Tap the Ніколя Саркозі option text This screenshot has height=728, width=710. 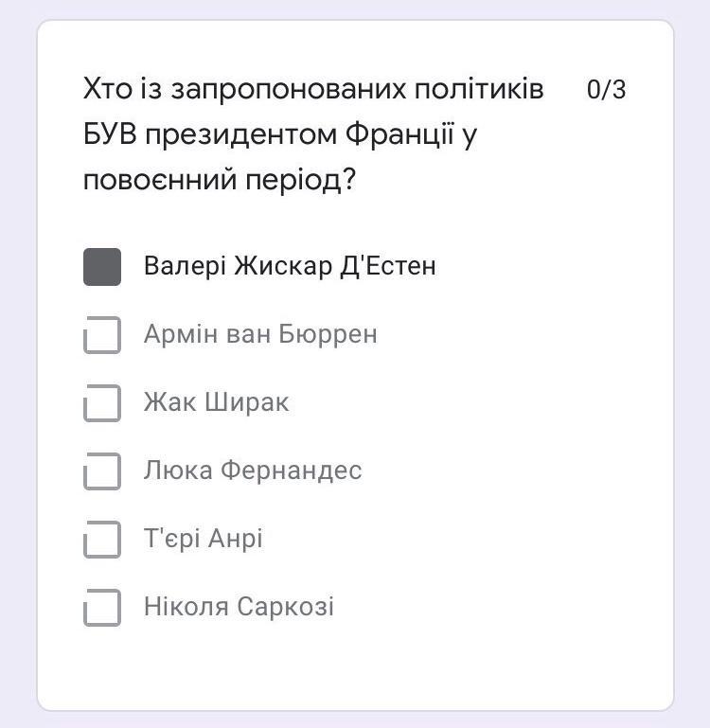239,608
